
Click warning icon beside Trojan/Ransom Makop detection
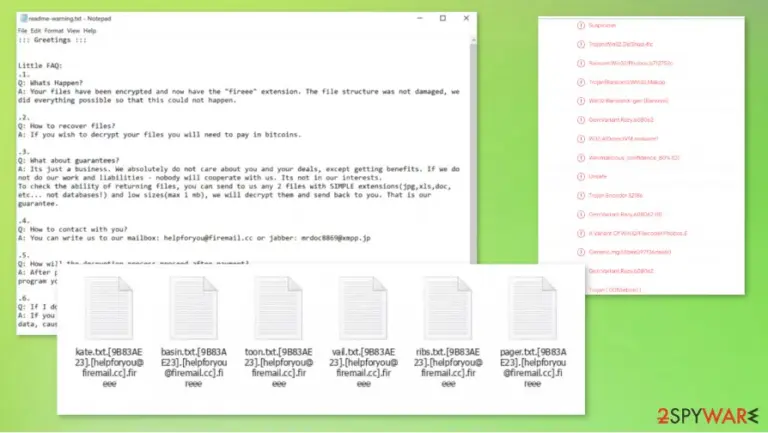581,82
